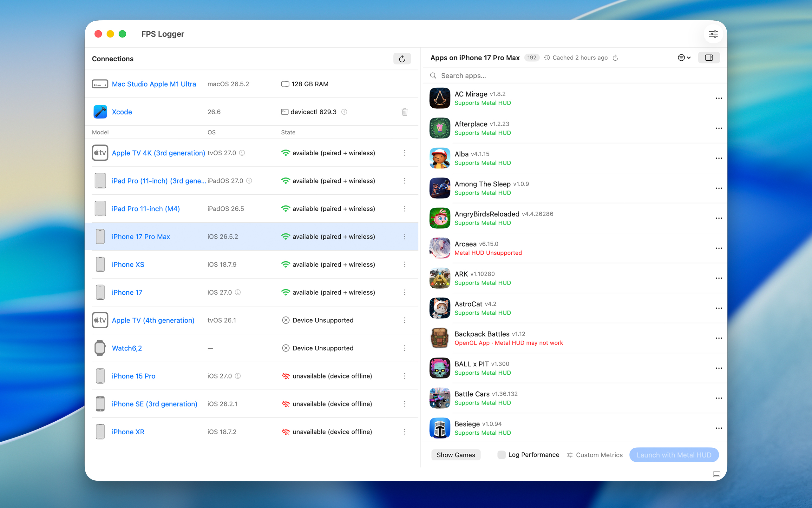The image size is (812, 508).
Task: Click the Among The Sleep app icon
Action: 440,188
